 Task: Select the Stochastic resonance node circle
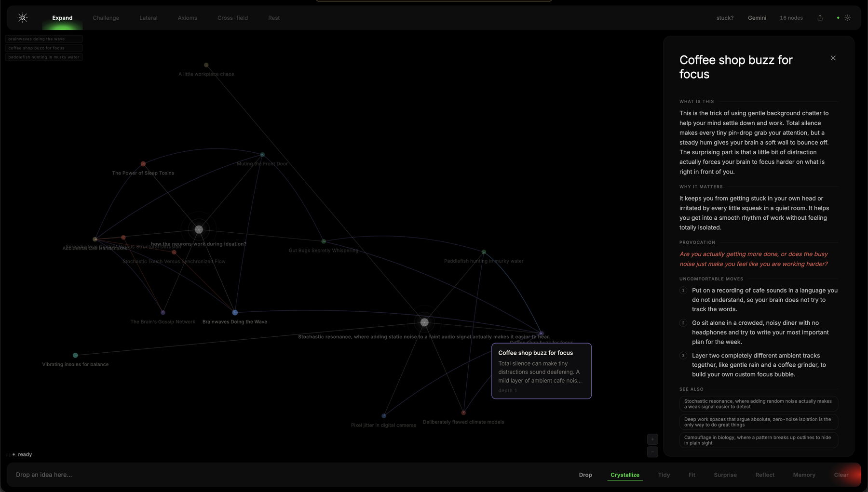(424, 322)
